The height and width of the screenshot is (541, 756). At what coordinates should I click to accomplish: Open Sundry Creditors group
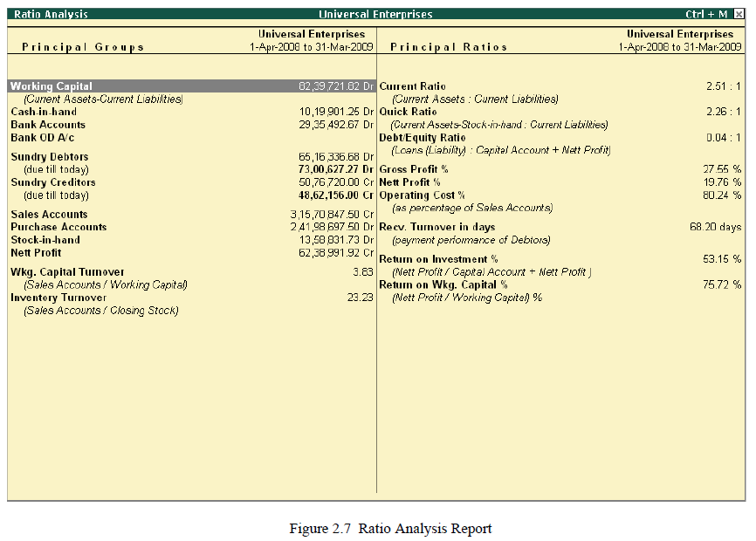[x=53, y=182]
